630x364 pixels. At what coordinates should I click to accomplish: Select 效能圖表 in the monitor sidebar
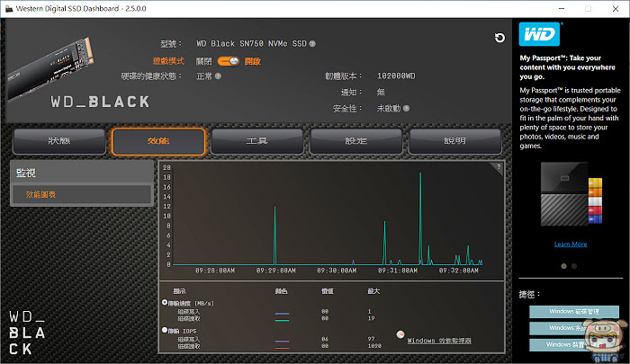tap(82, 194)
